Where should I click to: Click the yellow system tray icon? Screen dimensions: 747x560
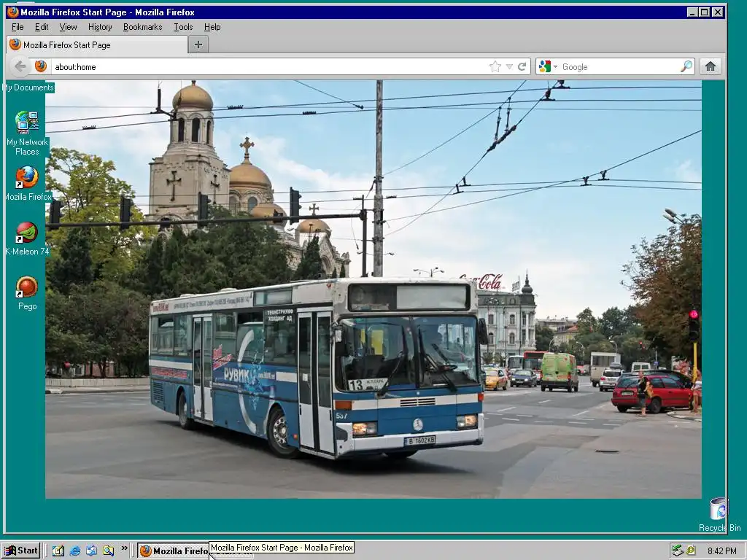pyautogui.click(x=690, y=551)
